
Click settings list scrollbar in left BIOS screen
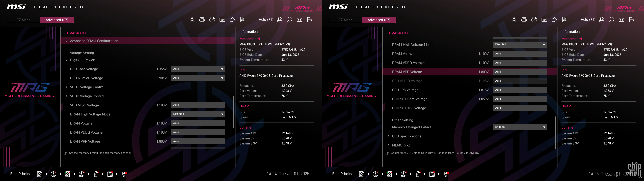tap(233, 112)
